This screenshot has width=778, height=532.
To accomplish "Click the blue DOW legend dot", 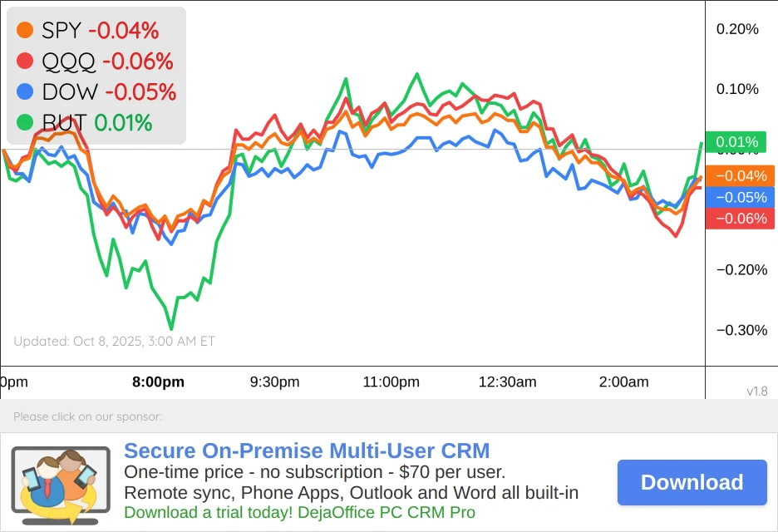I will click(25, 91).
